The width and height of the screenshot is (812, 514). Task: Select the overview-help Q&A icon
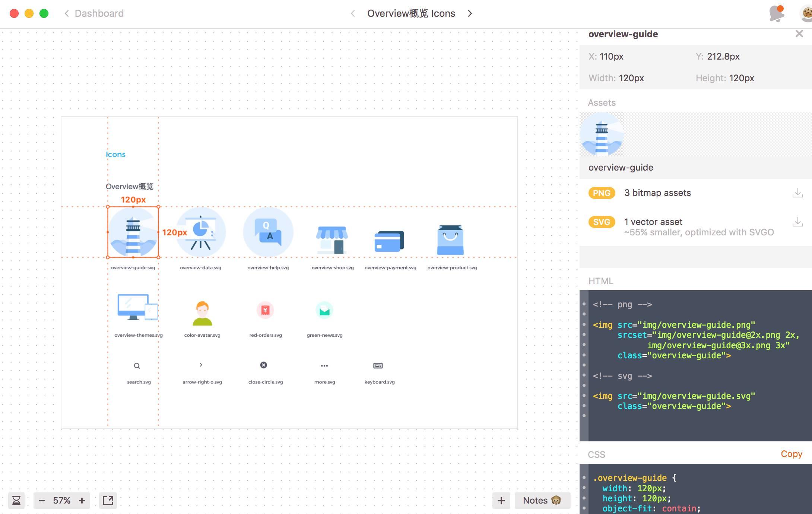coord(268,232)
